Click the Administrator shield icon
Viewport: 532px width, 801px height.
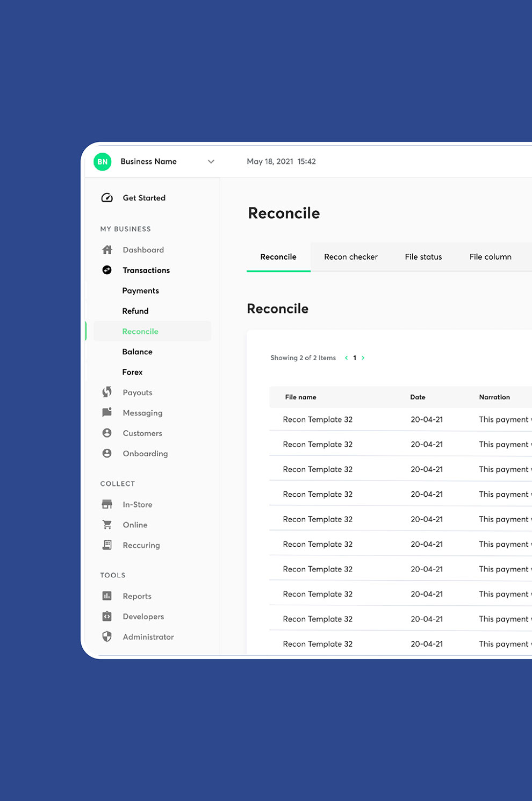[107, 637]
